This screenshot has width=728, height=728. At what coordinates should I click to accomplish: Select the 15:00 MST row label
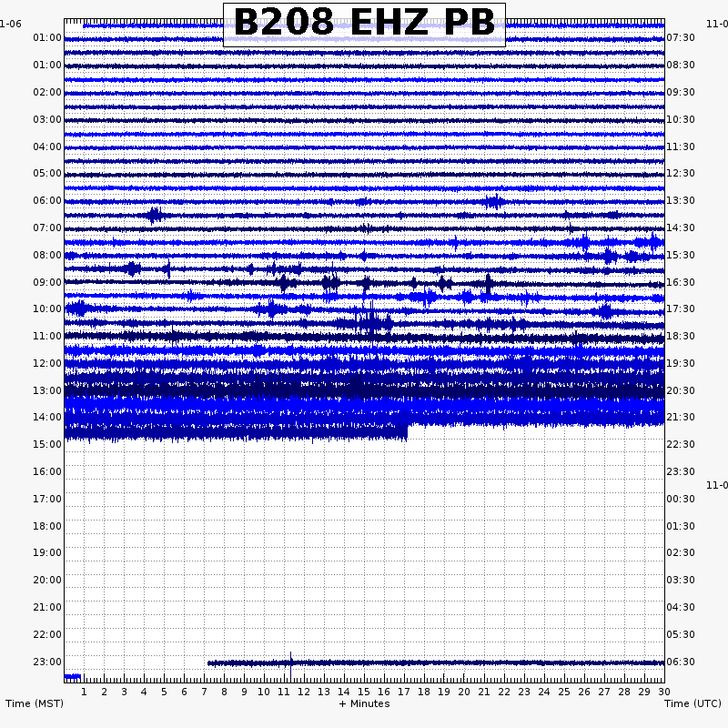[x=47, y=444]
